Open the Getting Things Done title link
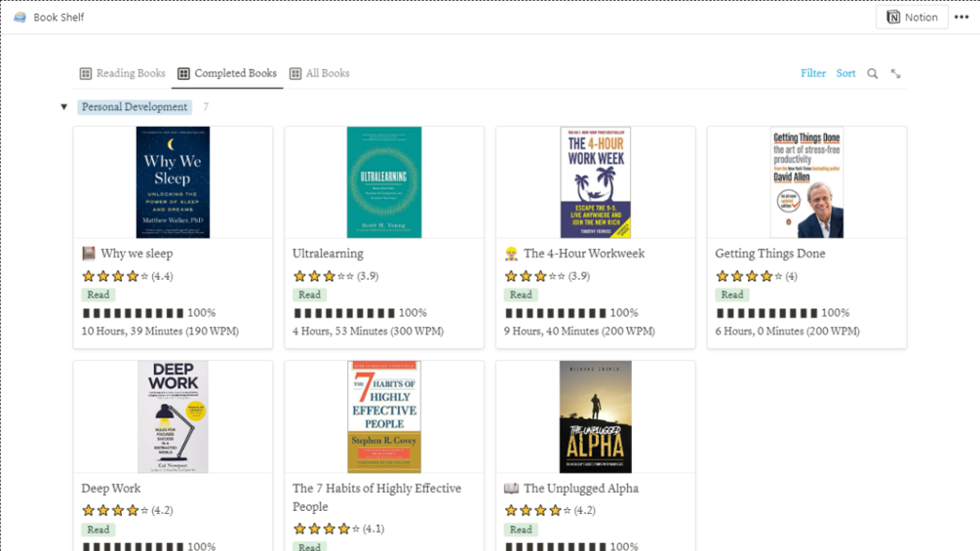Viewport: 980px width, 551px height. coord(770,254)
